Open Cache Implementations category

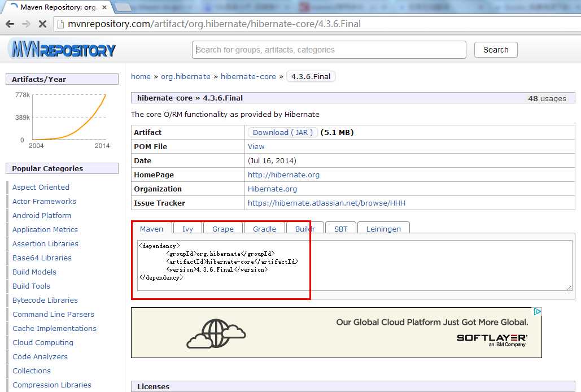click(54, 328)
